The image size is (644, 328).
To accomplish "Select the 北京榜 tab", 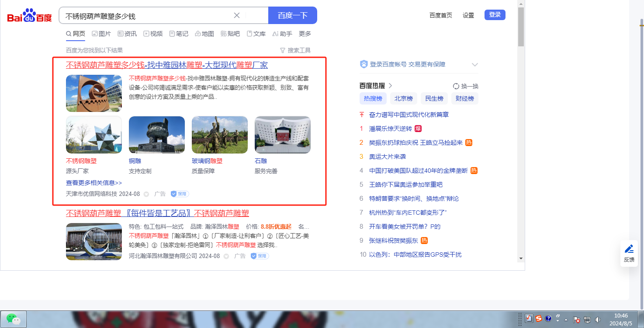I will click(404, 98).
